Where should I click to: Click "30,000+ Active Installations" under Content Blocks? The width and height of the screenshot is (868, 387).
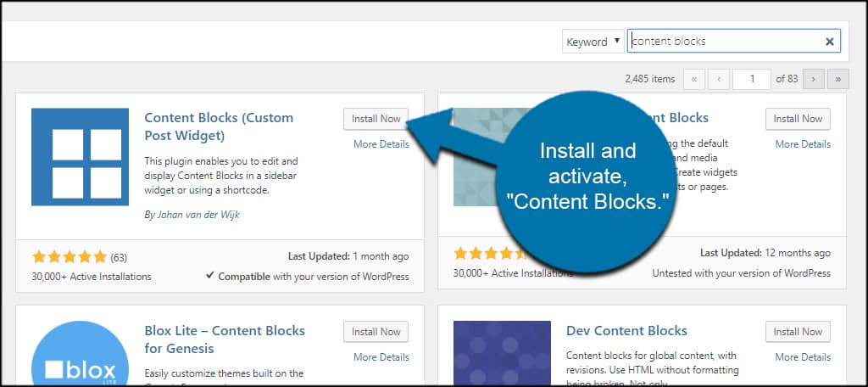92,276
